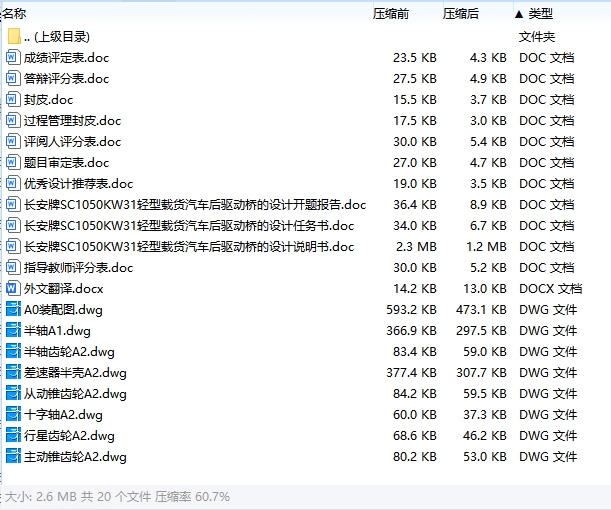Viewport: 611px width, 510px height.
Task: Click the 1.2 MB compressed size value
Action: [486, 247]
